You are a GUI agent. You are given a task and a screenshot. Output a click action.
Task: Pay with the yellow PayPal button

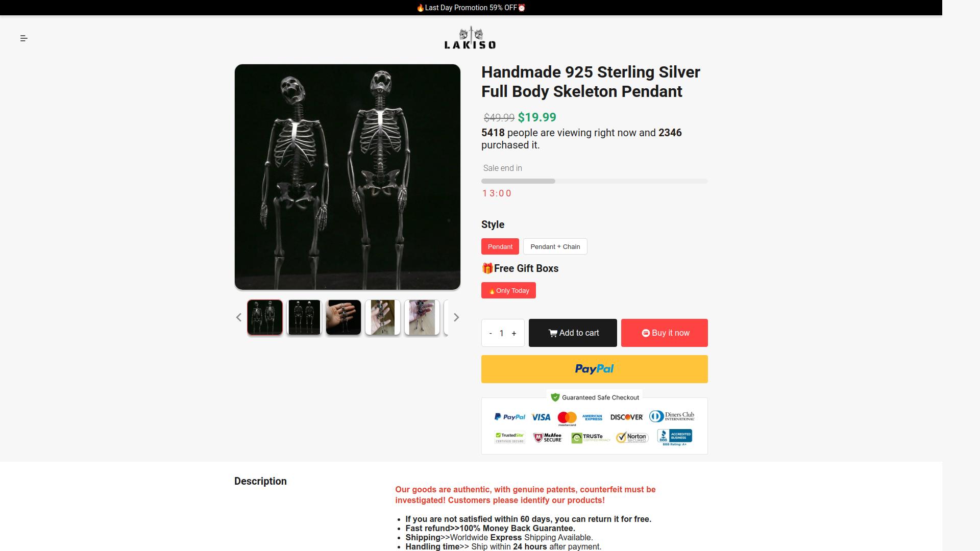594,369
